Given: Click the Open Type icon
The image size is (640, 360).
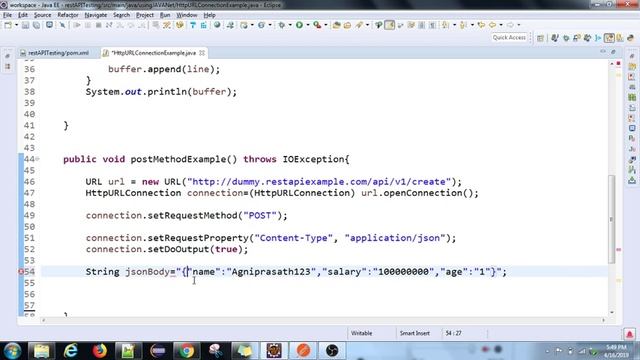Looking at the screenshot, I should point(336,25).
